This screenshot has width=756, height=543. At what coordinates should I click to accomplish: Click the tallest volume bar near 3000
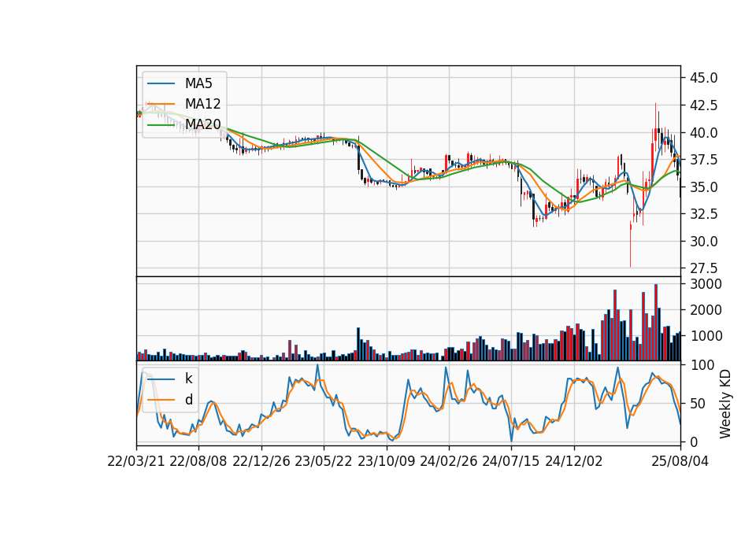[656, 323]
